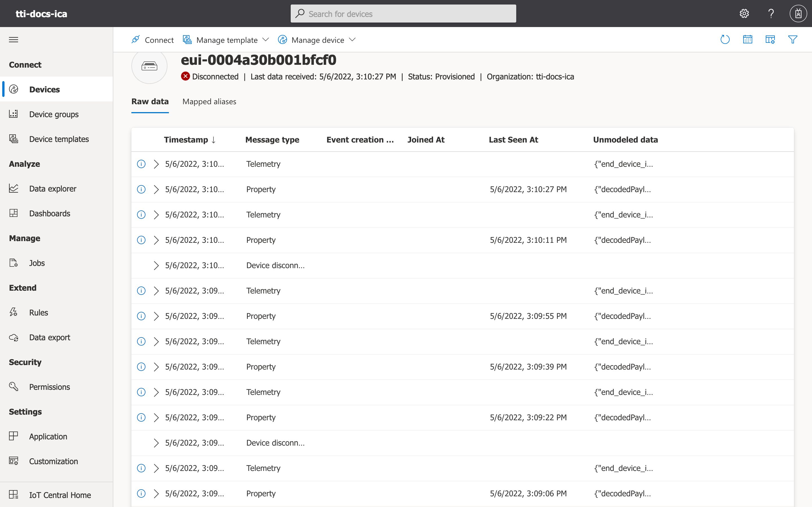This screenshot has width=812, height=507.
Task: Expand the first Device disconnected row
Action: click(156, 266)
